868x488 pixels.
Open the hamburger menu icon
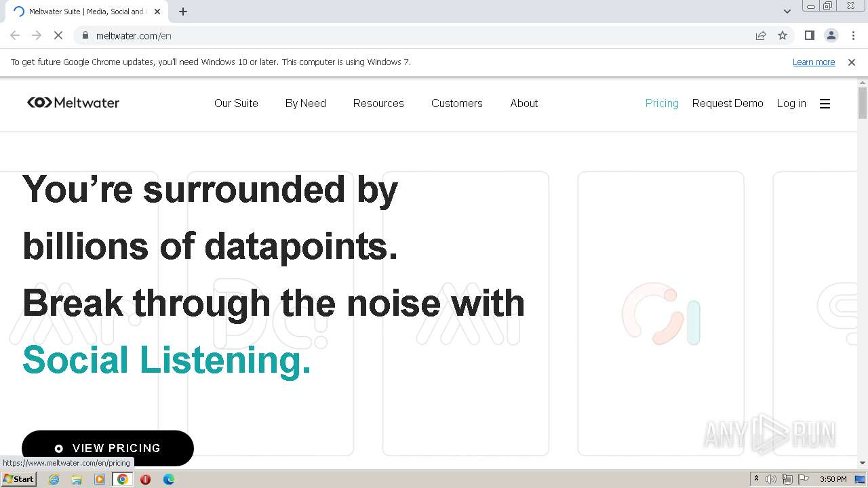(825, 104)
